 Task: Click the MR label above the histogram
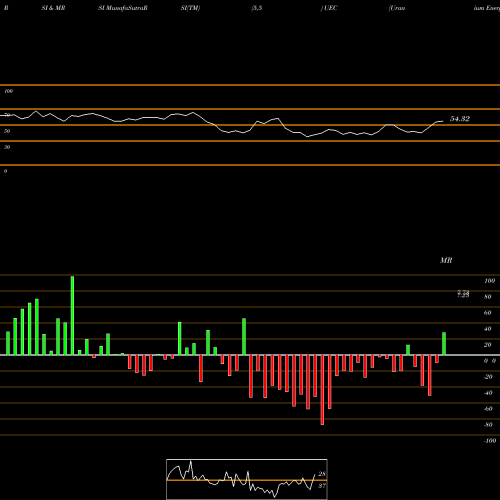446,260
